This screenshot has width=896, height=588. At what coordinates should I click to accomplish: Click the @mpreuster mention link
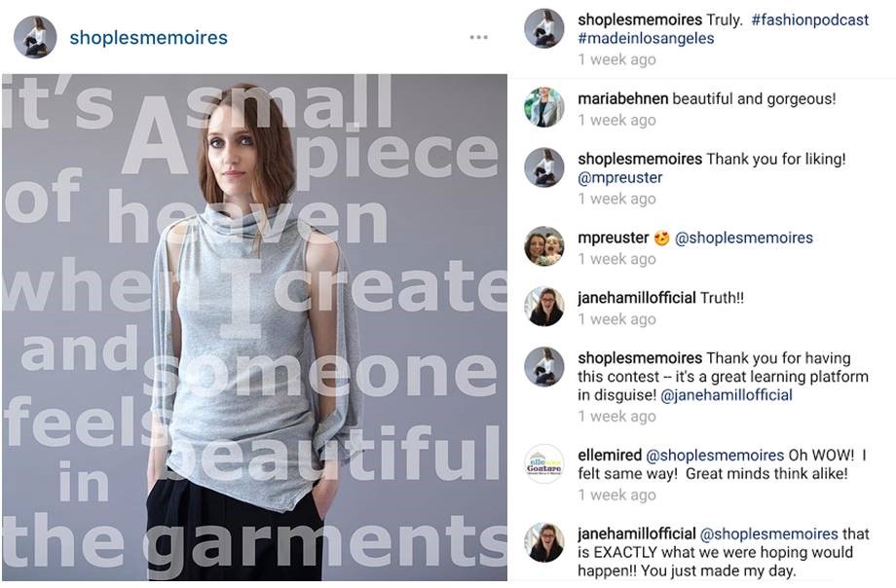click(x=620, y=178)
